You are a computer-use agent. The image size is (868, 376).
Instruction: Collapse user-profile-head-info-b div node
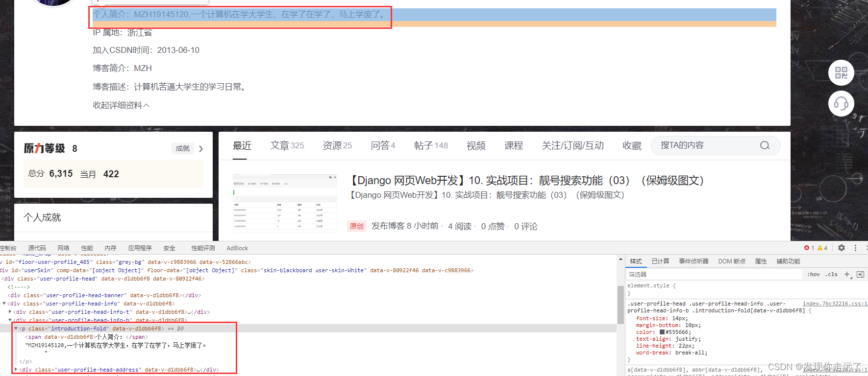[x=10, y=320]
